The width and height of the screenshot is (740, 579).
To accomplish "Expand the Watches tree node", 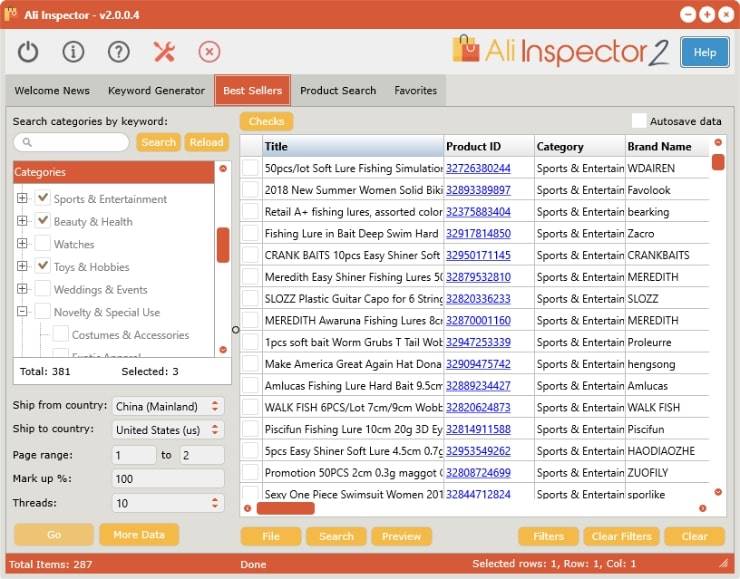I will coord(22,243).
